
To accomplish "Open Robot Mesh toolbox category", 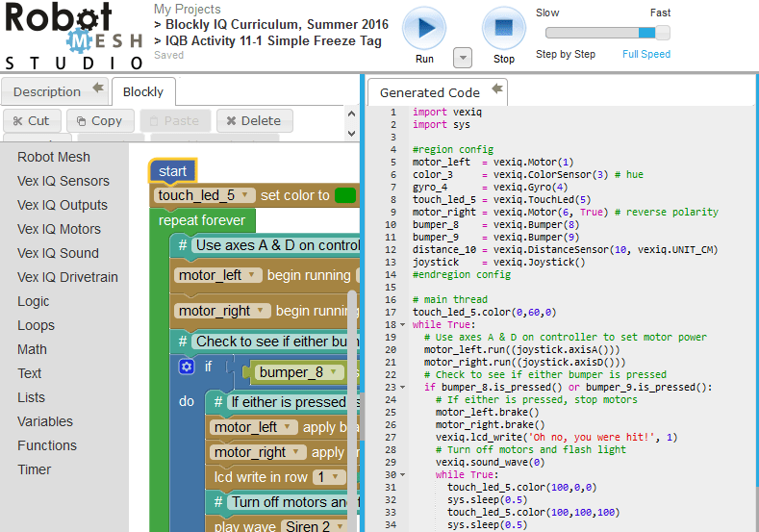I will point(54,157).
